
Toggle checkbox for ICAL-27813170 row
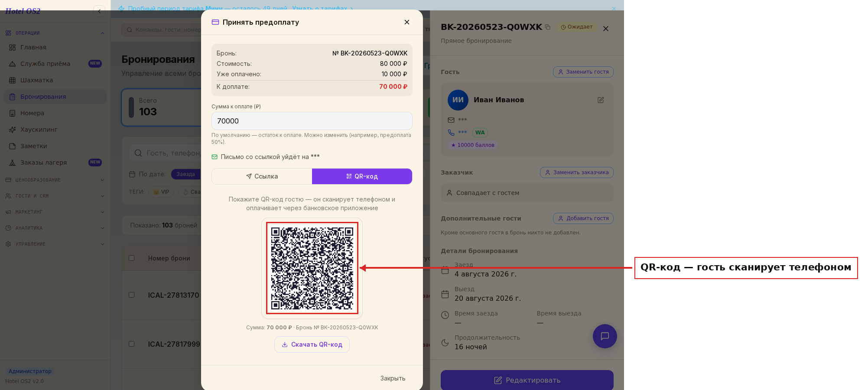pyautogui.click(x=131, y=295)
